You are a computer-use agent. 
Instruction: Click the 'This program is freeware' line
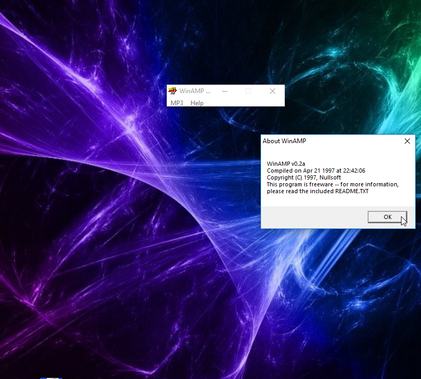click(333, 184)
